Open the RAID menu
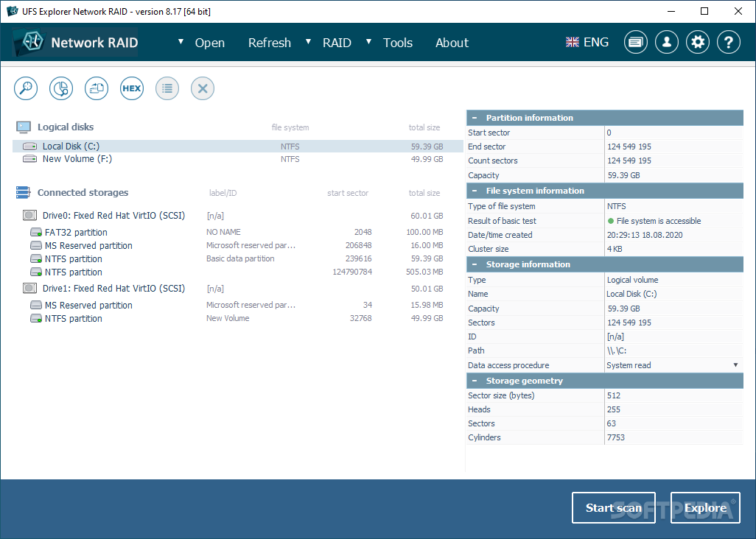 coord(337,43)
